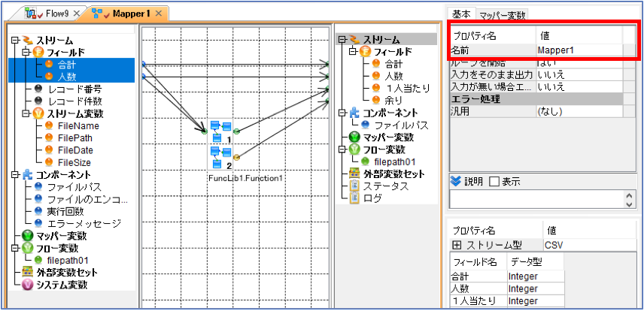Collapse the left フィールド node

point(26,52)
